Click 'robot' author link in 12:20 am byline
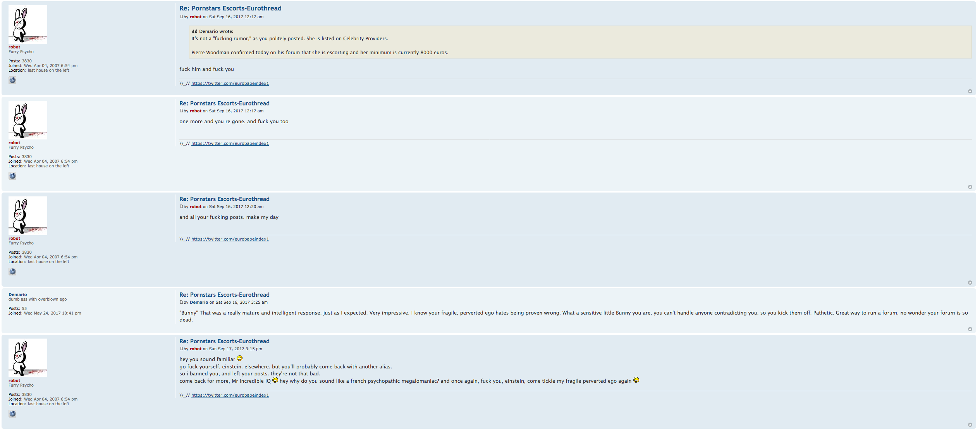The height and width of the screenshot is (430, 980). coord(195,207)
